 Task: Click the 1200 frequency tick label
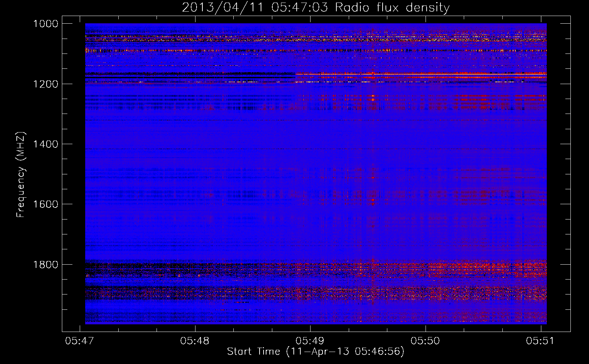[46, 84]
